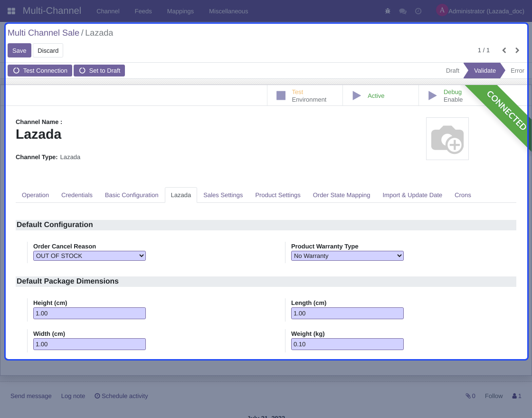Click the Administrator avatar icon

tap(442, 10)
